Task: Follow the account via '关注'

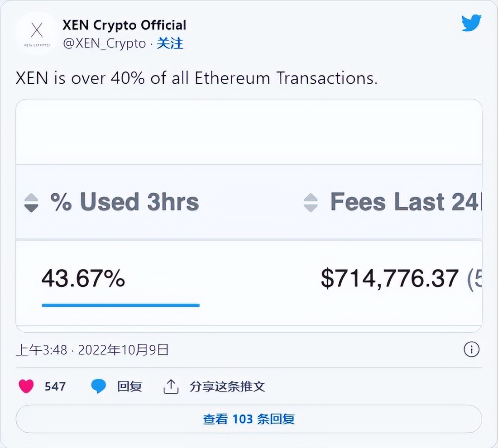Action: pos(170,43)
